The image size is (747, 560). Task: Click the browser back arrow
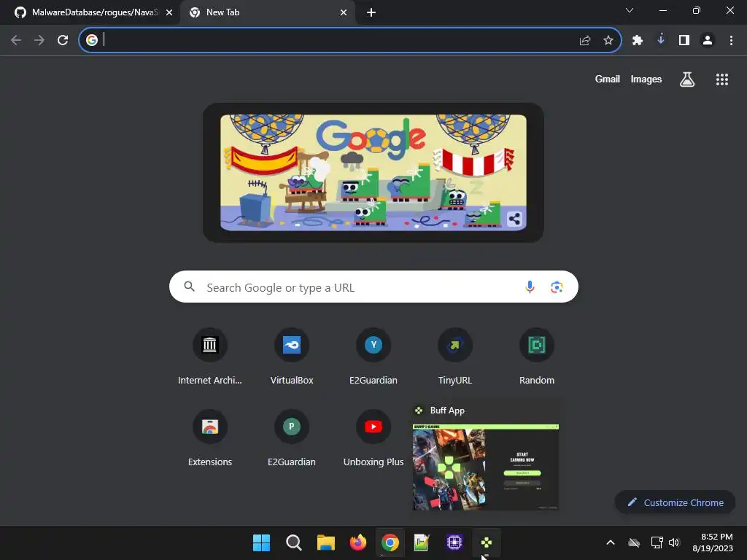click(x=16, y=41)
